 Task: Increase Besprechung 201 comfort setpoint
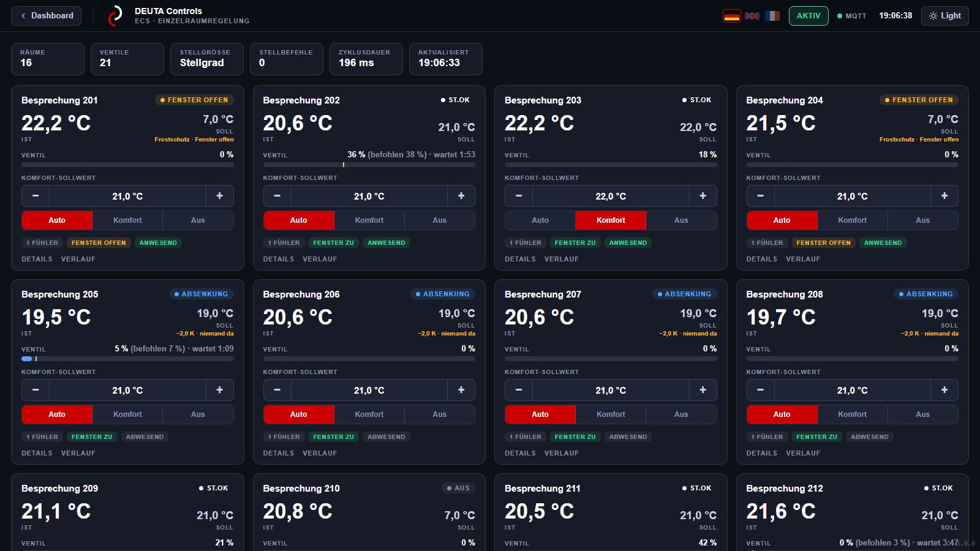coord(220,196)
